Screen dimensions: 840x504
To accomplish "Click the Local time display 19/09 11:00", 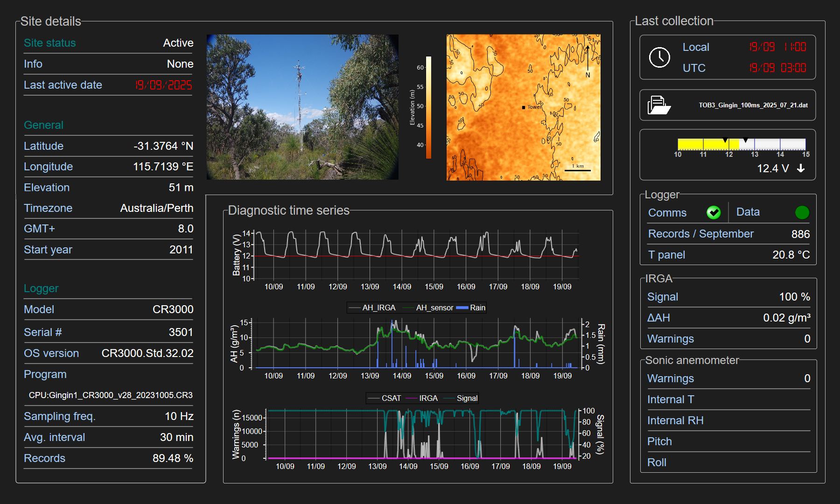I will (x=777, y=47).
